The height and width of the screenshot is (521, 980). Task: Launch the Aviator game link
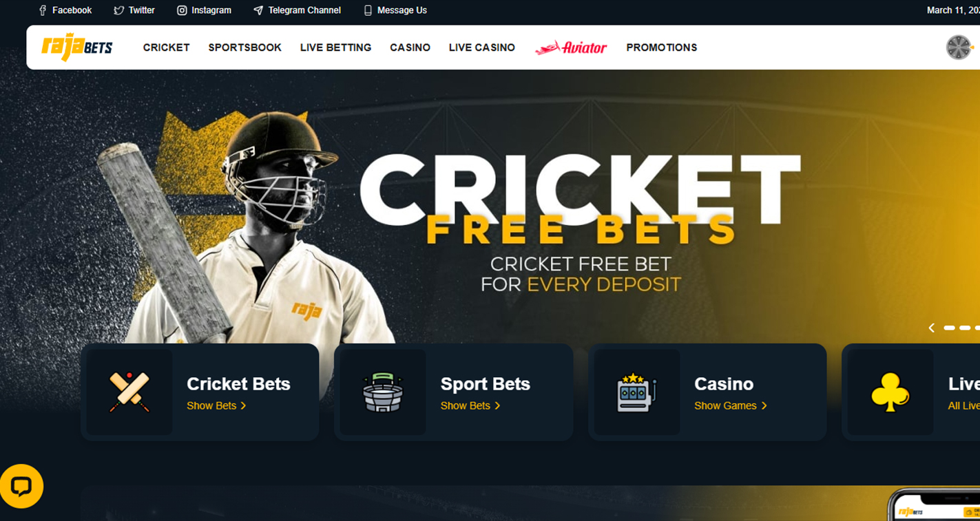pos(571,47)
